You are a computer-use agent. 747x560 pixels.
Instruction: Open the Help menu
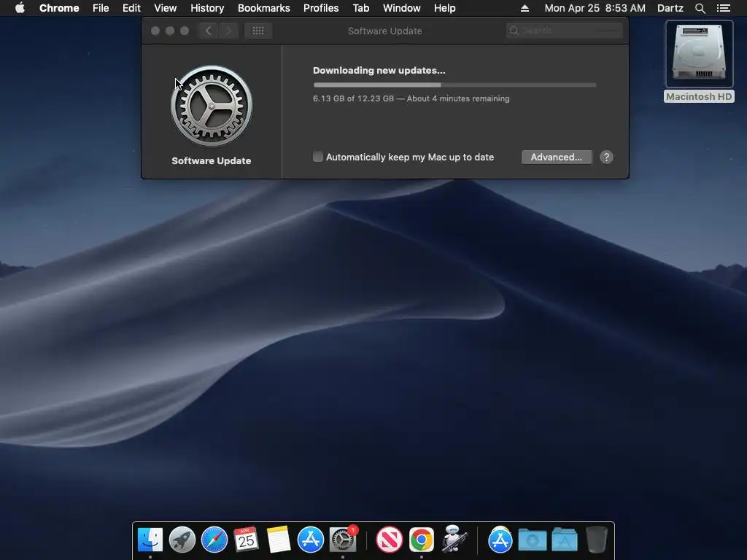pyautogui.click(x=444, y=8)
